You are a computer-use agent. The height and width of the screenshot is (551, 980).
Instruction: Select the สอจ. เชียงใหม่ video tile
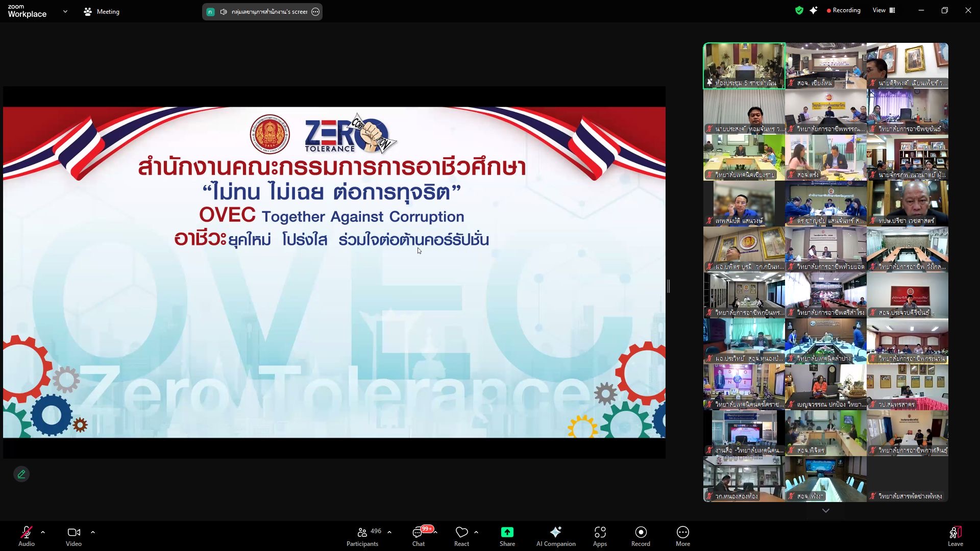point(826,66)
